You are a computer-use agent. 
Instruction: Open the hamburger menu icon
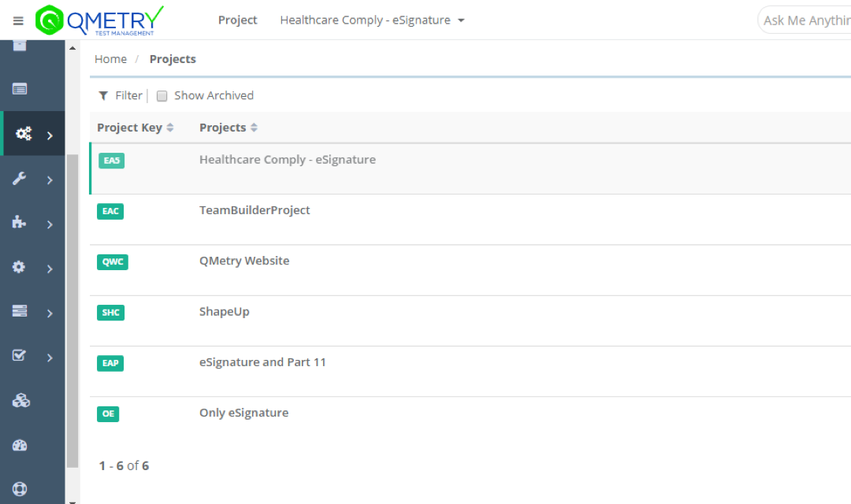point(18,20)
